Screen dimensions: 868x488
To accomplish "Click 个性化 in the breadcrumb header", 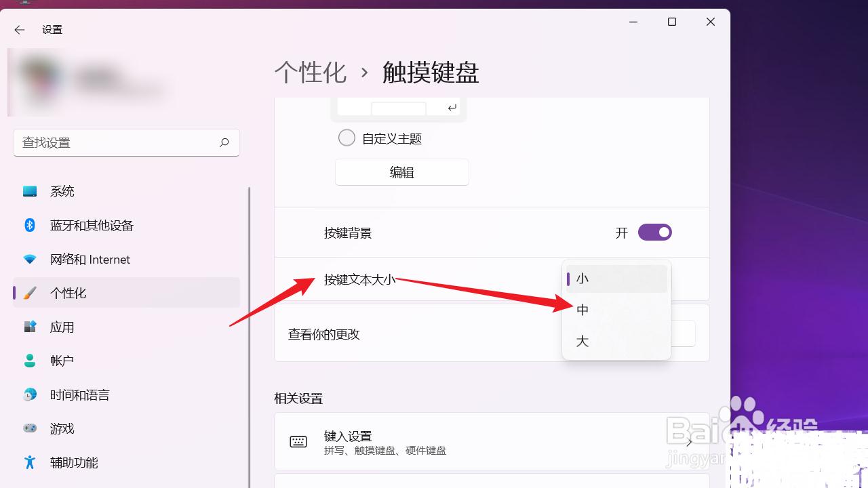I will pos(311,73).
